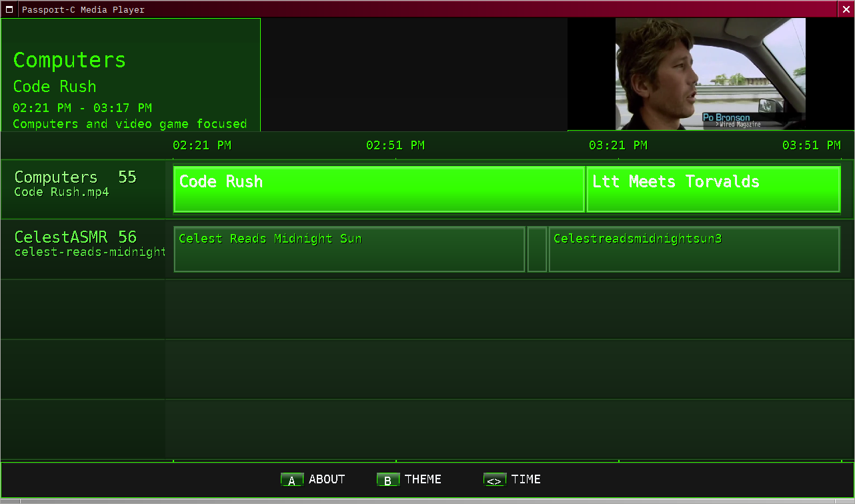This screenshot has width=855, height=504.
Task: Click the 02:21 PM time marker
Action: pyautogui.click(x=202, y=145)
